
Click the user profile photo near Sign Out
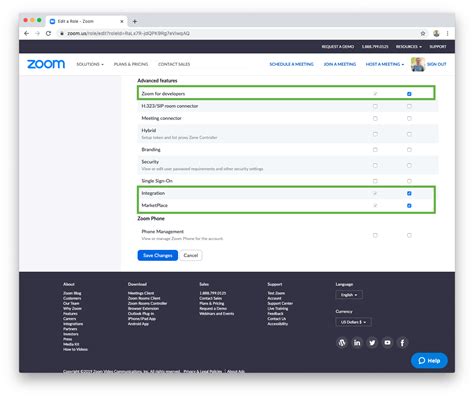pyautogui.click(x=418, y=64)
